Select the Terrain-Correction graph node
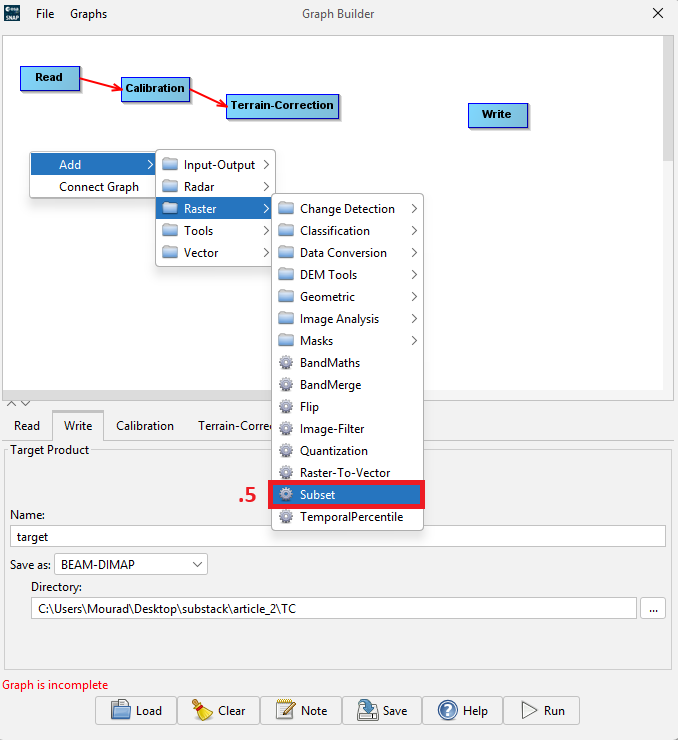The width and height of the screenshot is (678, 740). [282, 106]
